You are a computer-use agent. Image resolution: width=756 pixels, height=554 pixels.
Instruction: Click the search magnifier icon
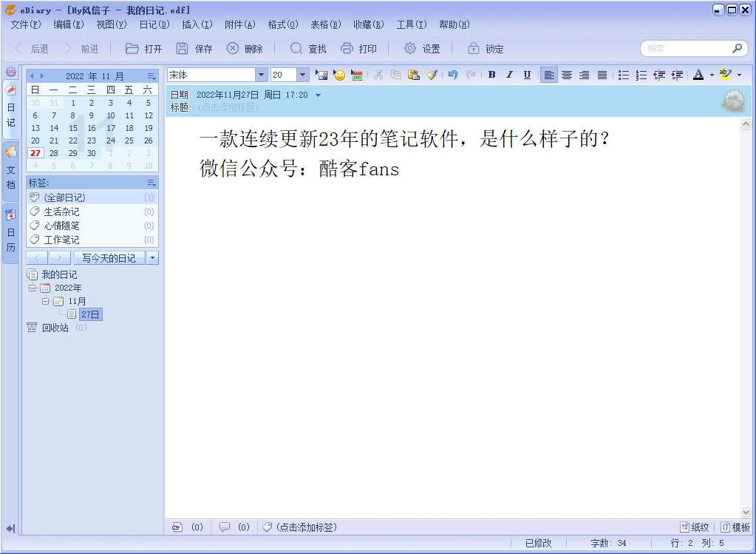[737, 48]
